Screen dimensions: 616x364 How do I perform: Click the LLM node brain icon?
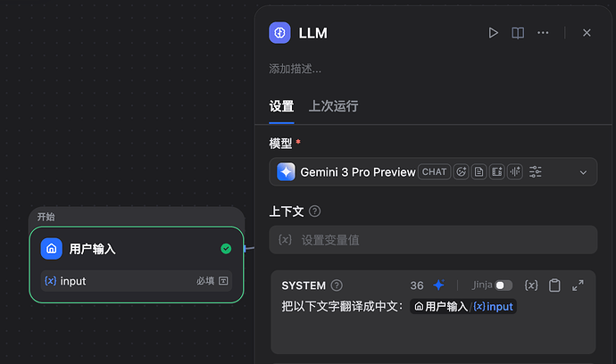point(280,33)
